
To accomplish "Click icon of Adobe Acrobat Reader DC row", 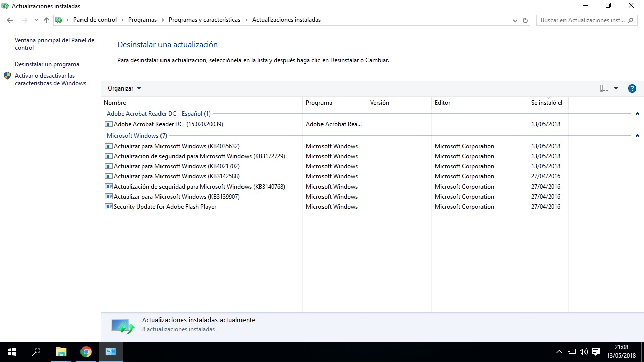I will pyautogui.click(x=108, y=124).
